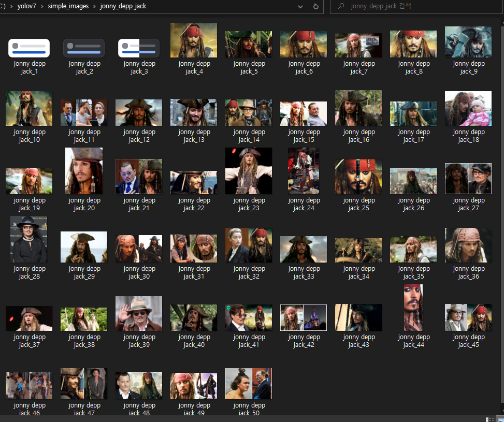
Task: Select the jonny depp jack_30 thumbnail
Action: (x=139, y=249)
